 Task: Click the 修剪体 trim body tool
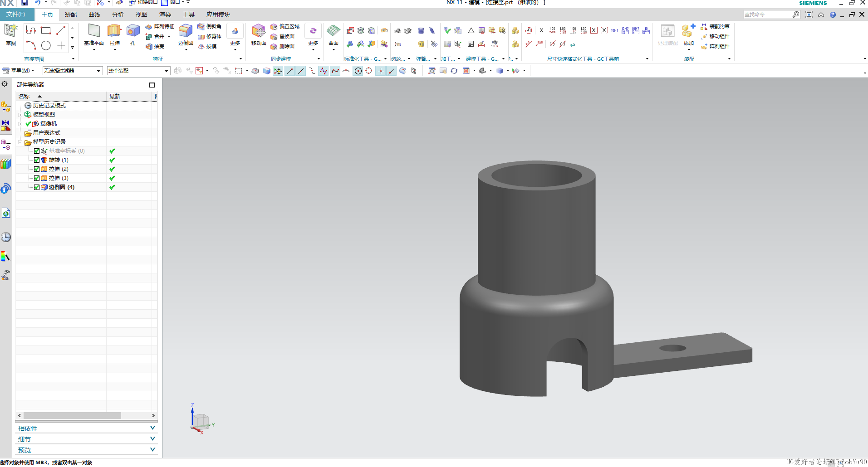[210, 36]
